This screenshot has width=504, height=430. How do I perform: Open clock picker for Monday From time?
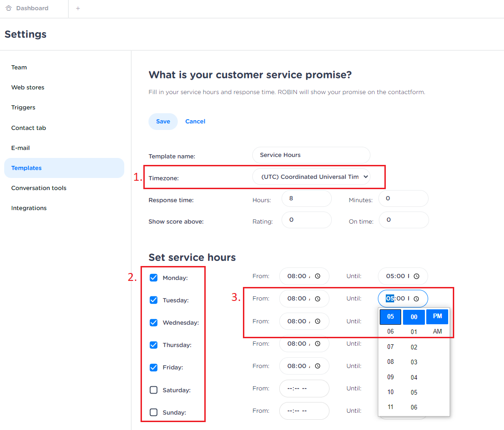coord(317,276)
